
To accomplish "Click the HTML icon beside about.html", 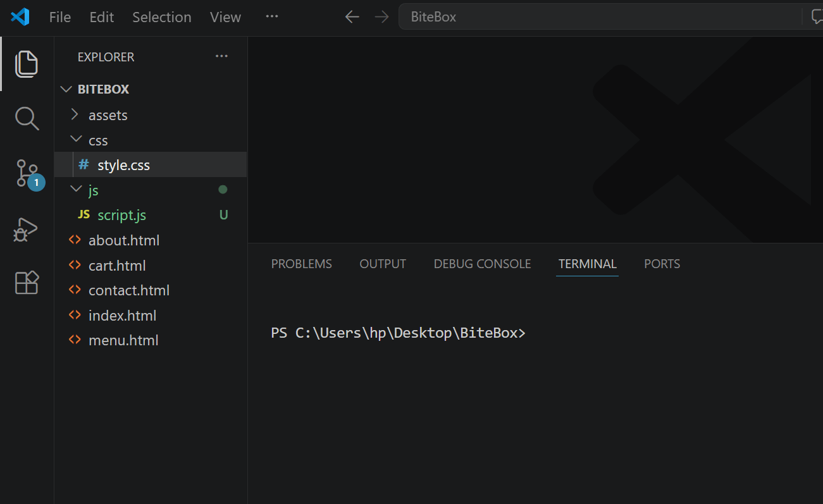I will 75,240.
